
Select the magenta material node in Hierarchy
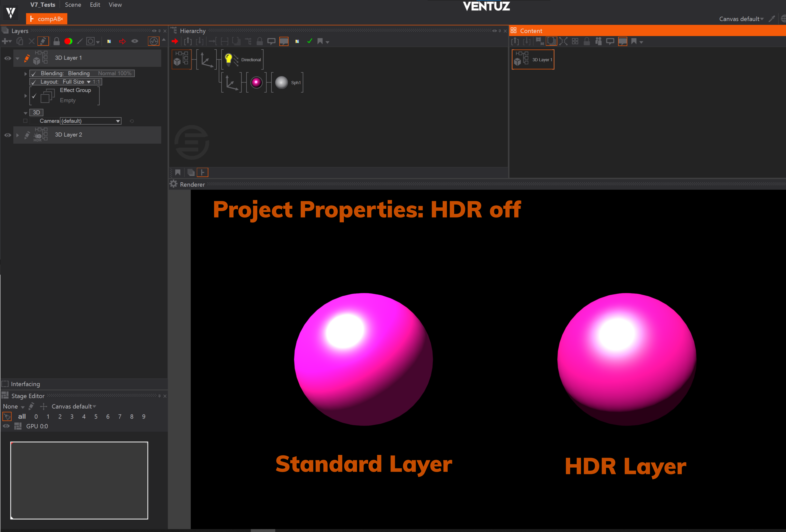(x=256, y=82)
